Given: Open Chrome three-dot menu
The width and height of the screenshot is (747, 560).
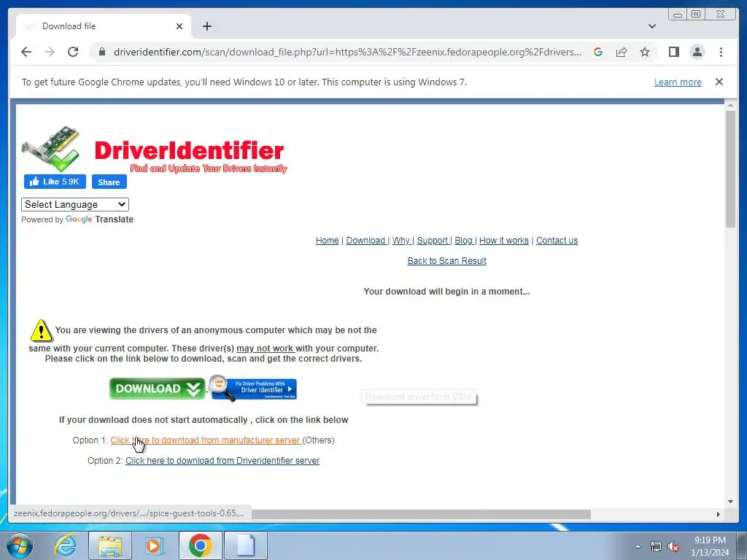Looking at the screenshot, I should (721, 52).
